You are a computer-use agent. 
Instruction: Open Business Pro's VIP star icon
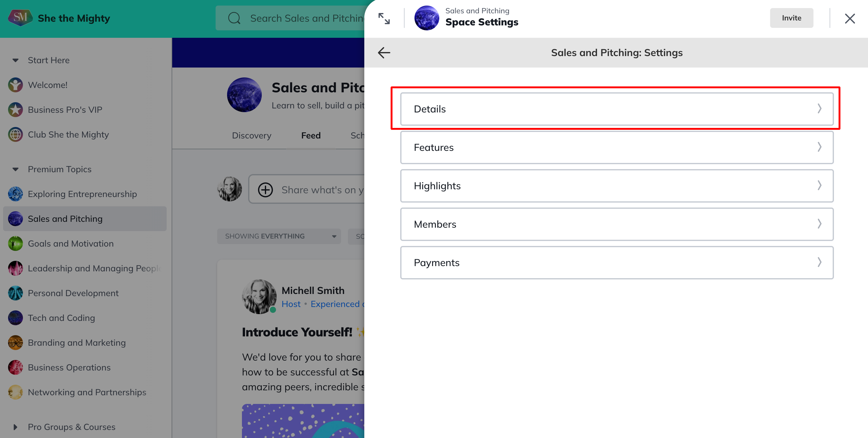[x=15, y=110]
